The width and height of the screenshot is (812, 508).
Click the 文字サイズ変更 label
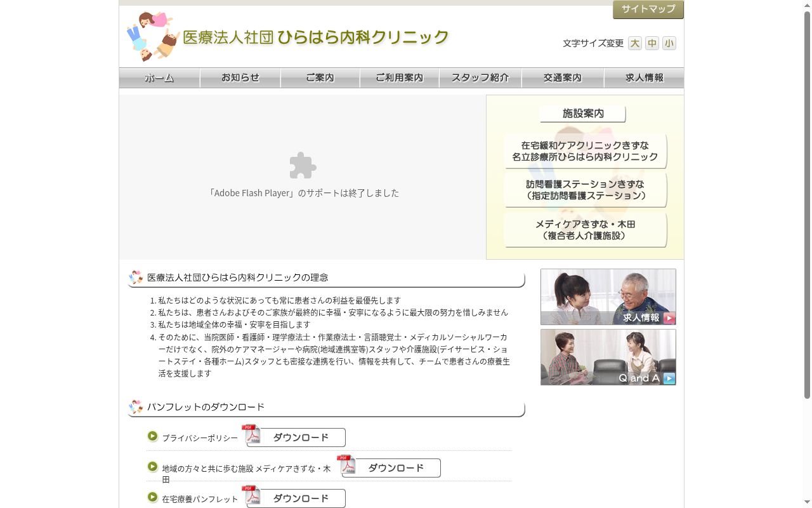593,43
